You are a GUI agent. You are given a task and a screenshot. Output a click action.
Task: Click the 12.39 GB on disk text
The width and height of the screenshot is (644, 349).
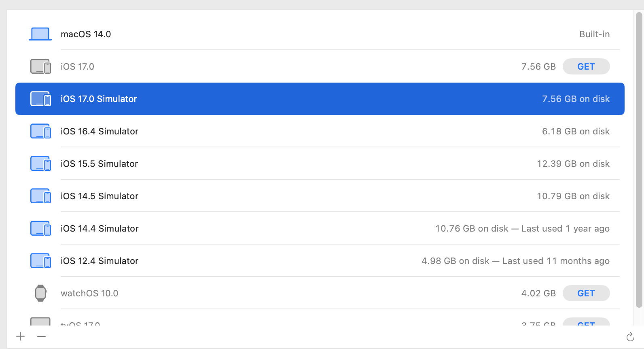pyautogui.click(x=573, y=164)
